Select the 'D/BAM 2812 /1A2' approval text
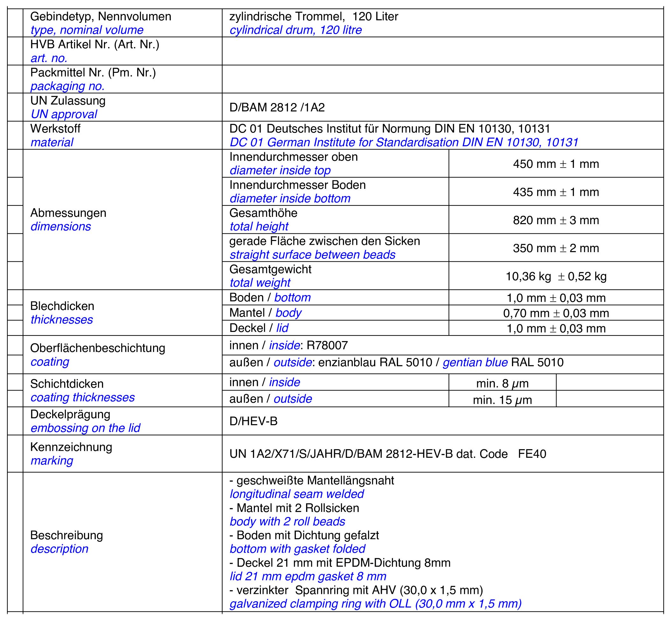The image size is (672, 620). pyautogui.click(x=277, y=107)
